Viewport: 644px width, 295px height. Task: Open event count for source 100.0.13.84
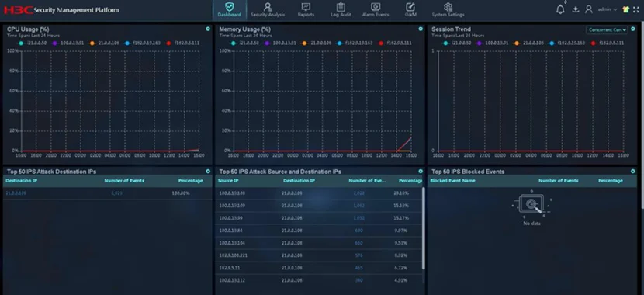[x=359, y=231]
